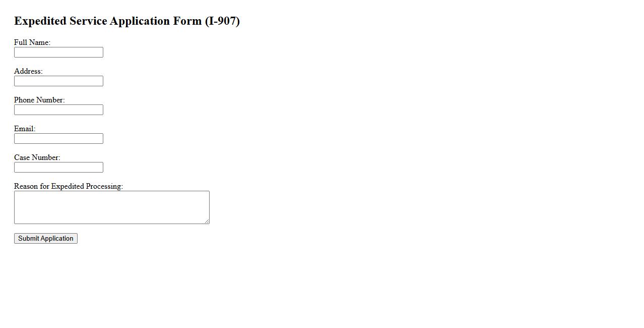Click the Reason for Expedited Processing textarea
The height and width of the screenshot is (328, 644).
point(111,207)
